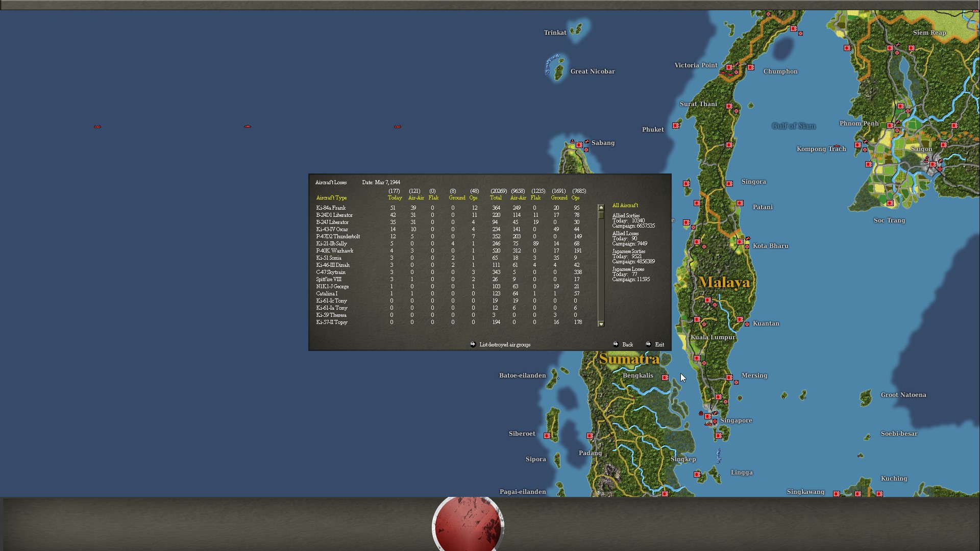Image resolution: width=980 pixels, height=551 pixels.
Task: Click the losses list scrollbar thumb
Action: [x=601, y=215]
